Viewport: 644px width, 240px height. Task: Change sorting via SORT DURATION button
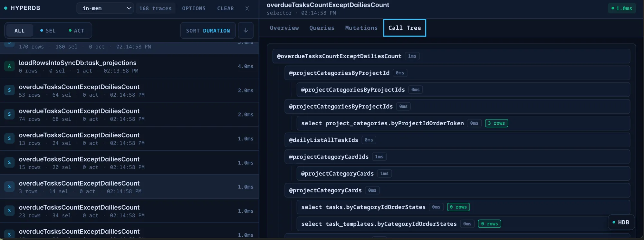[x=208, y=31]
